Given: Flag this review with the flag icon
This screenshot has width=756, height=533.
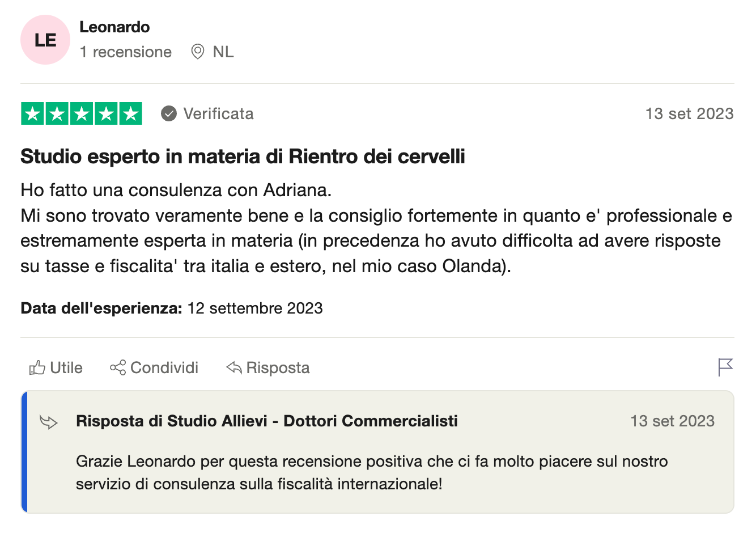Looking at the screenshot, I should click(725, 367).
